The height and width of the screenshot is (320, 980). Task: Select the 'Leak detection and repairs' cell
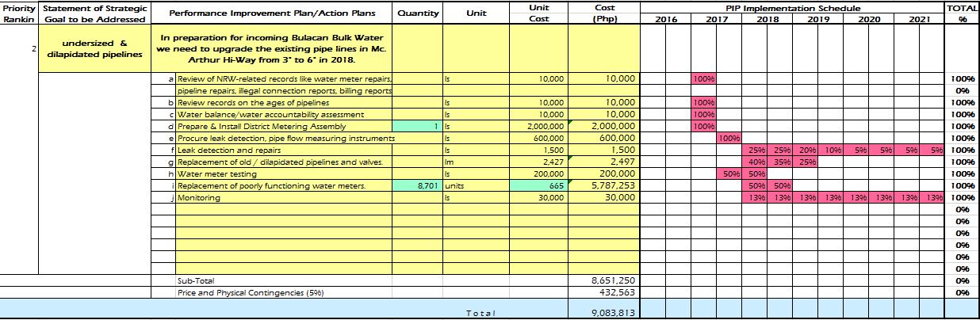[284, 150]
